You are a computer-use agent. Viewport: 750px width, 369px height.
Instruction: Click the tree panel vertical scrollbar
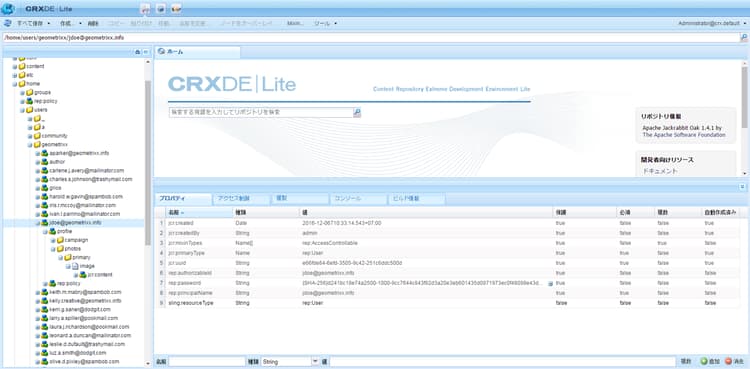[148, 163]
